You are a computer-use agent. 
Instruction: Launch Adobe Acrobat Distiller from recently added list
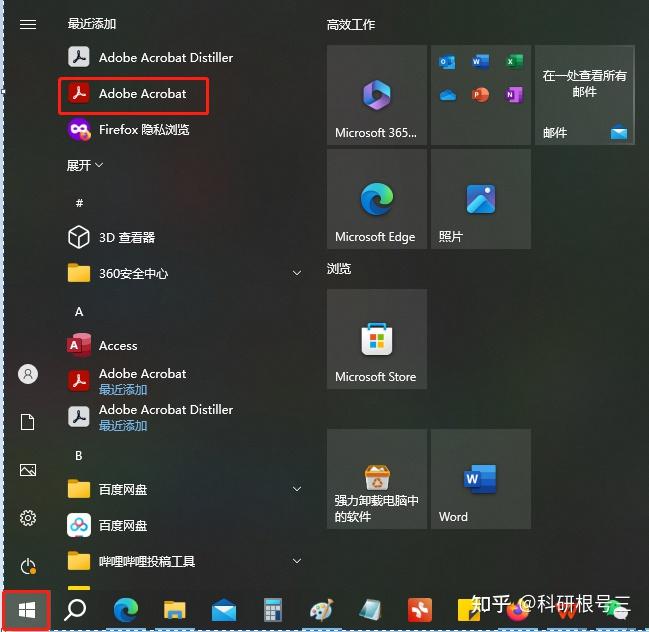[x=151, y=57]
